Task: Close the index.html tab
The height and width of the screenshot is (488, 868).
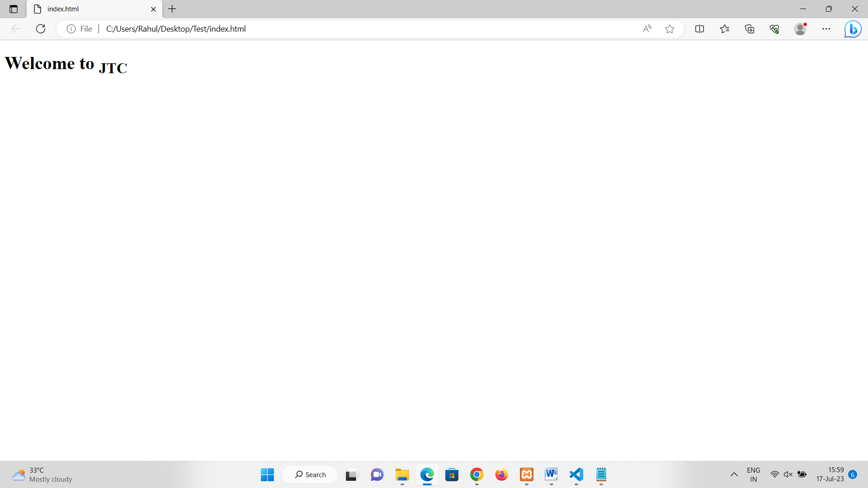Action: pyautogui.click(x=153, y=9)
